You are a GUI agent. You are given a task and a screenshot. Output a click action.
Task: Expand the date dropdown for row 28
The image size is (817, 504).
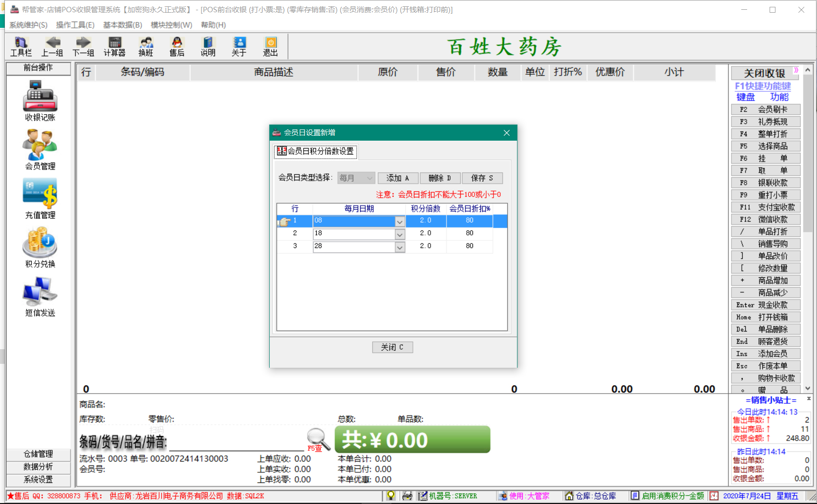pos(400,247)
